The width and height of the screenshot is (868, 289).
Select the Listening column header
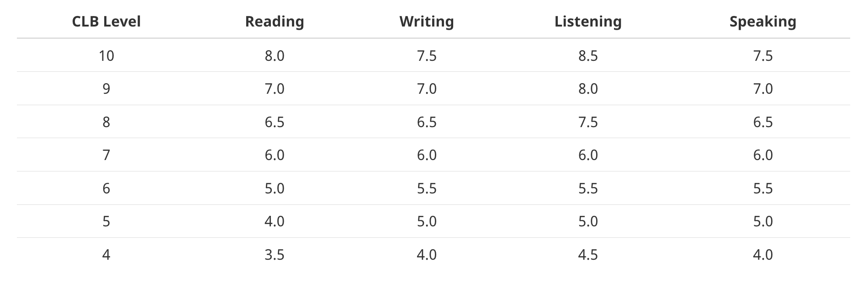[x=588, y=21]
